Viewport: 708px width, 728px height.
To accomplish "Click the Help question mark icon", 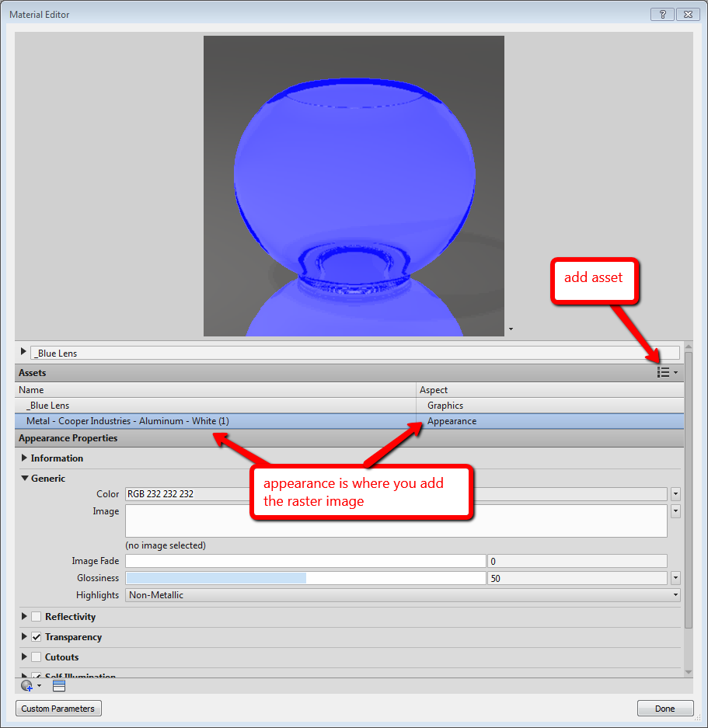I will [x=661, y=14].
